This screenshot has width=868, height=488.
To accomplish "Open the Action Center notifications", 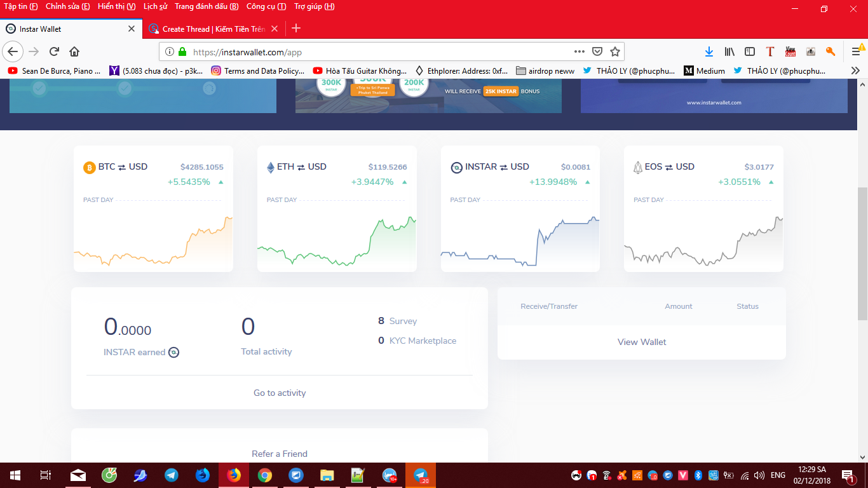I will click(849, 475).
